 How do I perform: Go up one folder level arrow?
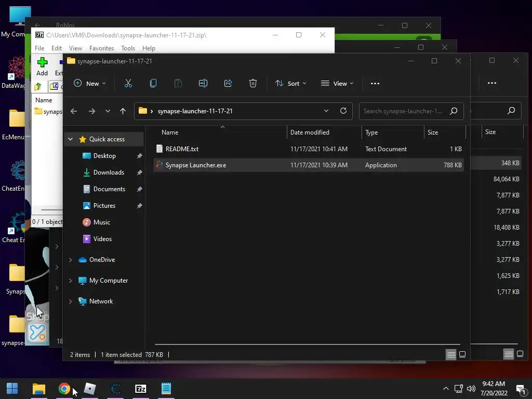(123, 111)
